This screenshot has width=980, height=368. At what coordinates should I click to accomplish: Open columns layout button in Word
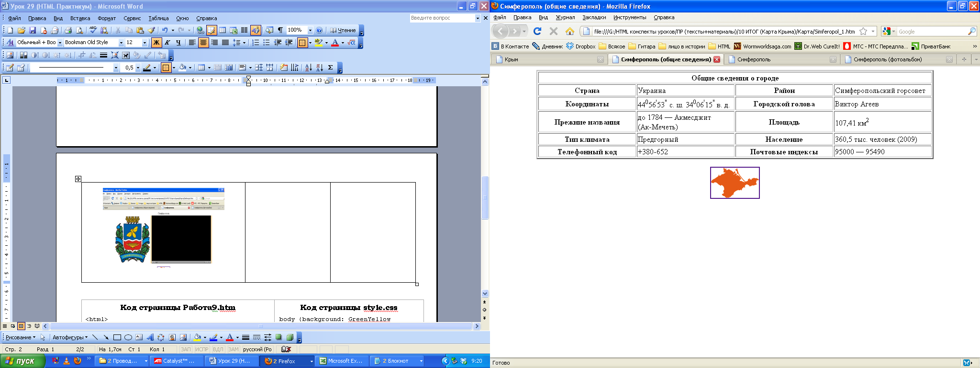245,30
